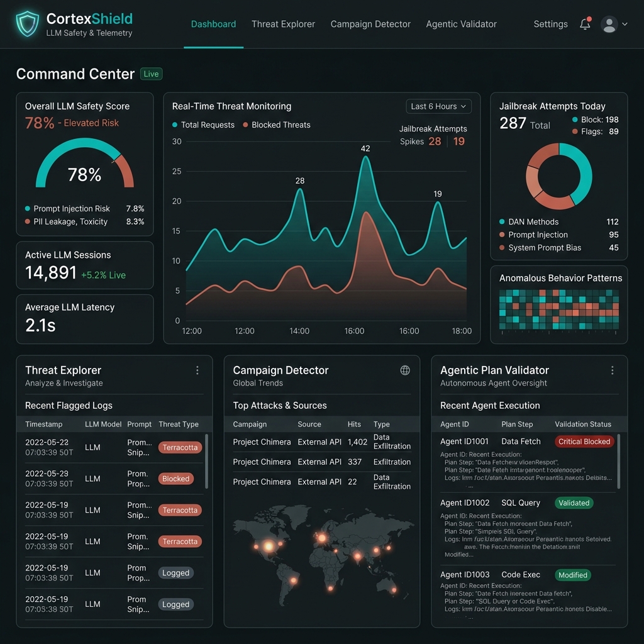Viewport: 644px width, 644px height.
Task: Select Project Chimera row with 337 hits
Action: tap(321, 462)
